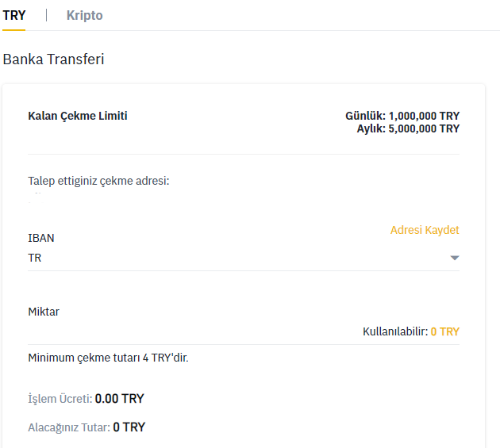
Task: Click the IBAN label
Action: (41, 238)
